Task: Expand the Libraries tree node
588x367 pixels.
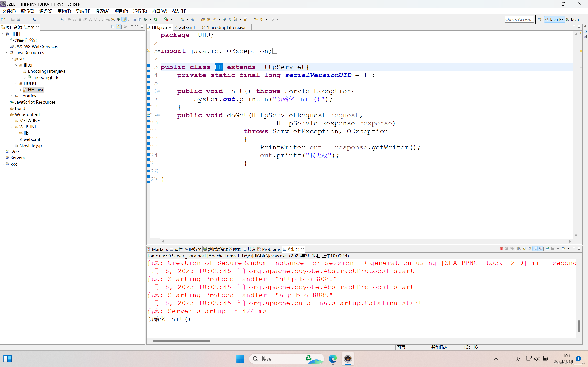Action: coord(12,96)
